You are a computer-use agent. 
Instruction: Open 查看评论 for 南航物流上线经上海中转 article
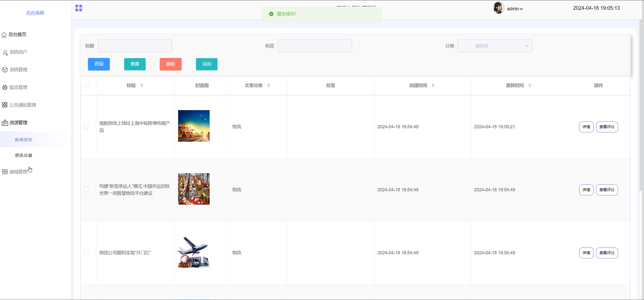[x=607, y=127]
